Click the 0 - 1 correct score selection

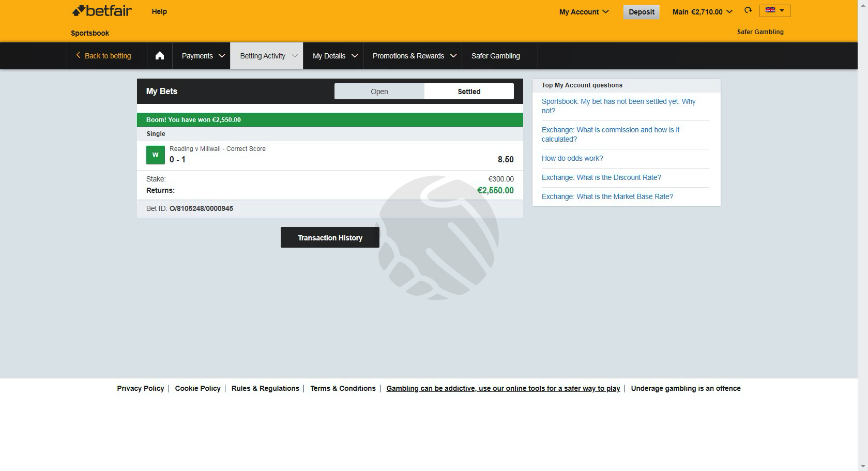[x=177, y=160]
